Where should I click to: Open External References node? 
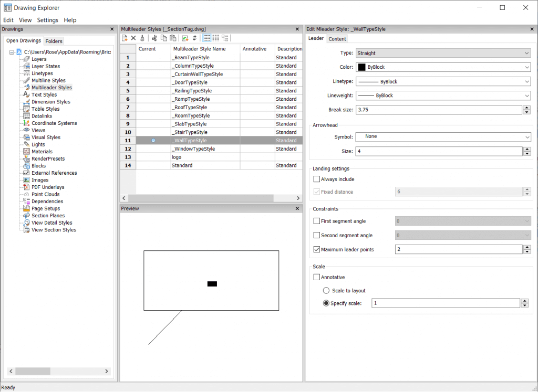tap(54, 173)
